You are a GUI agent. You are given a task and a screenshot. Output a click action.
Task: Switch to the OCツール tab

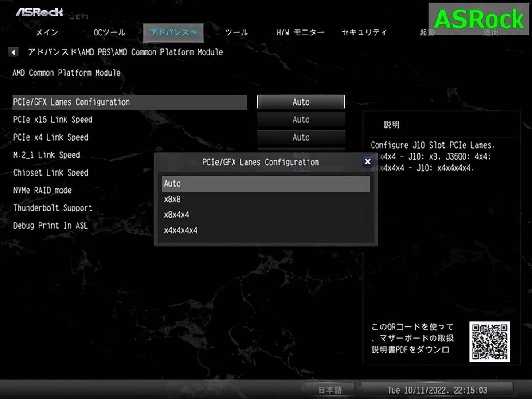coord(110,32)
